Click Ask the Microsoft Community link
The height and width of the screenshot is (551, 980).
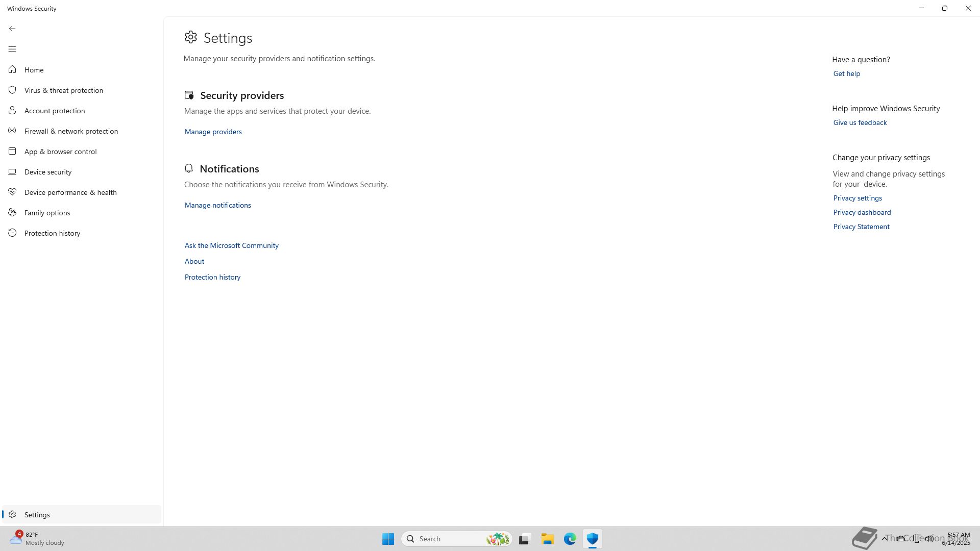(x=231, y=245)
